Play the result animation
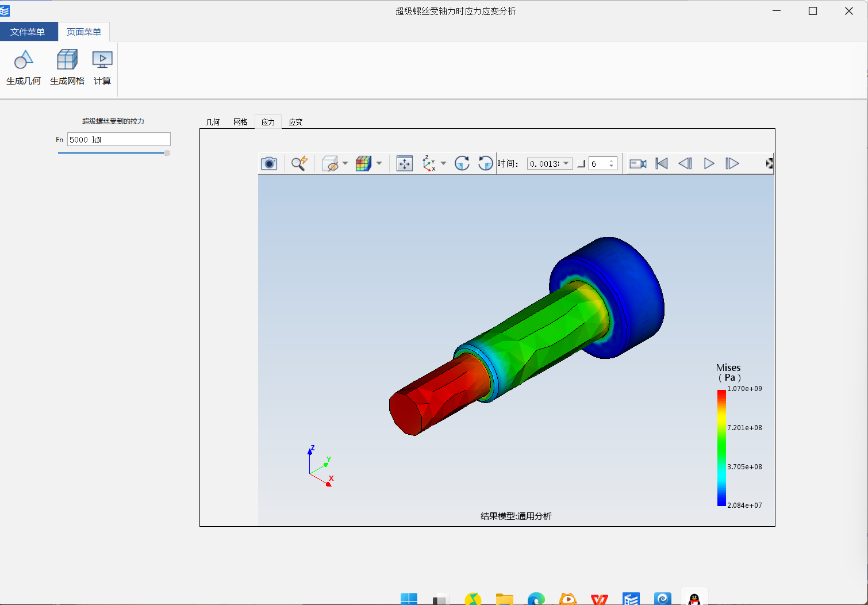Viewport: 868px width, 605px height. pyautogui.click(x=709, y=164)
